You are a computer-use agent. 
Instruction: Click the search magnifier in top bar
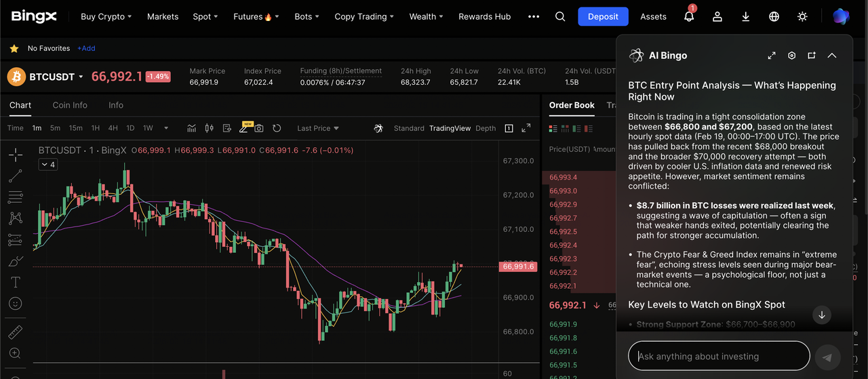(560, 16)
